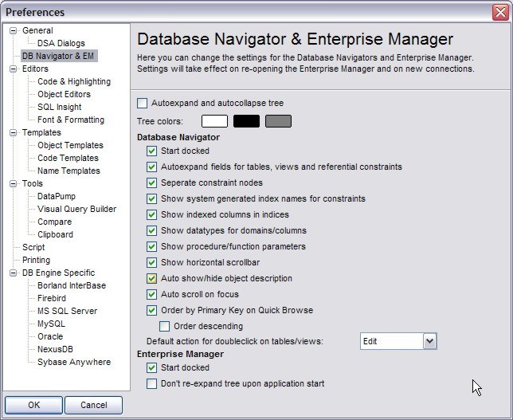Viewport: 513px width, 420px height.
Task: Toggle Auto show/hide object description
Action: (x=151, y=279)
